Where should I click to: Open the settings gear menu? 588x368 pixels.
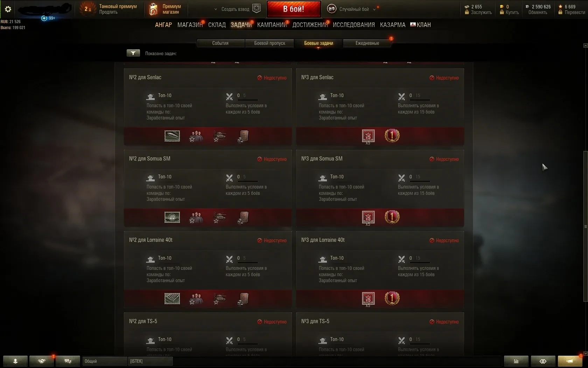8,9
